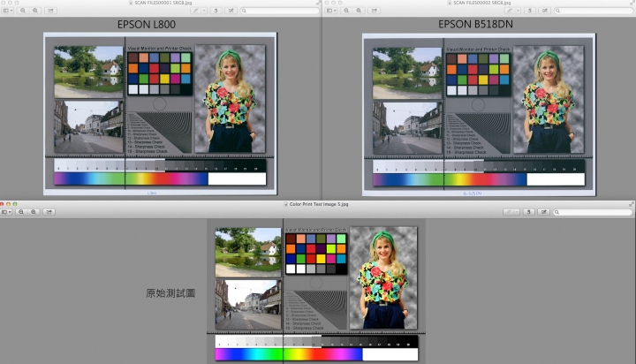Click search field in Color Print Test window
Viewport: 636px width, 364px height.
coord(593,212)
